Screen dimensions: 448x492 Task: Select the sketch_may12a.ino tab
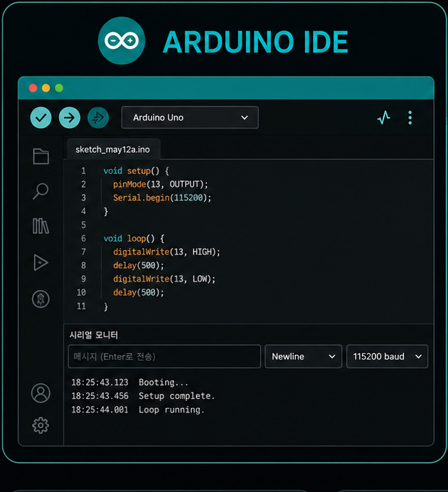coord(113,149)
